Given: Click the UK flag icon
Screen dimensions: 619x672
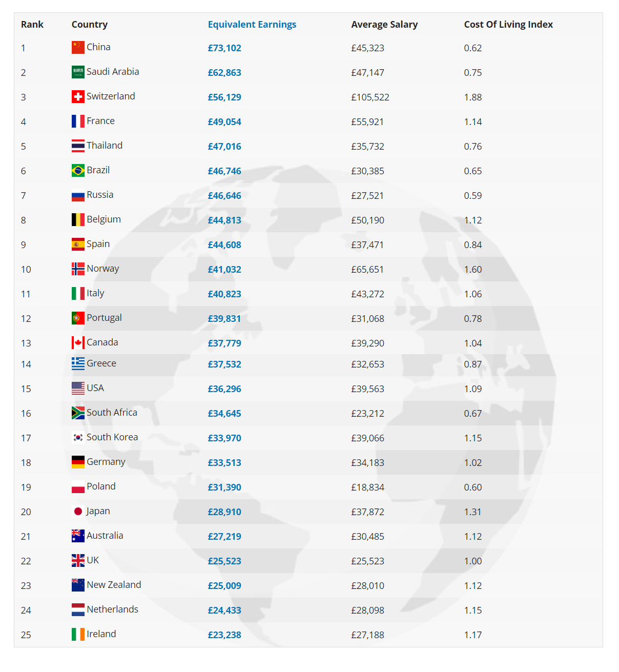Looking at the screenshot, I should pyautogui.click(x=78, y=561).
